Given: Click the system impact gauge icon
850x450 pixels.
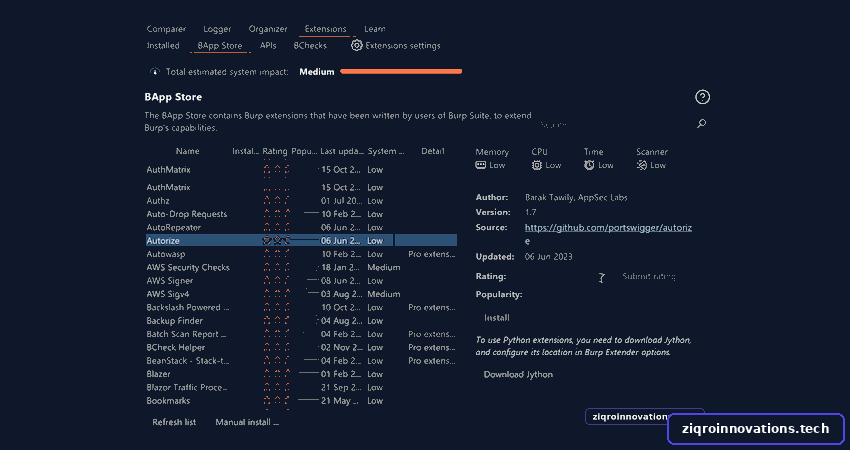Looking at the screenshot, I should coord(155,72).
